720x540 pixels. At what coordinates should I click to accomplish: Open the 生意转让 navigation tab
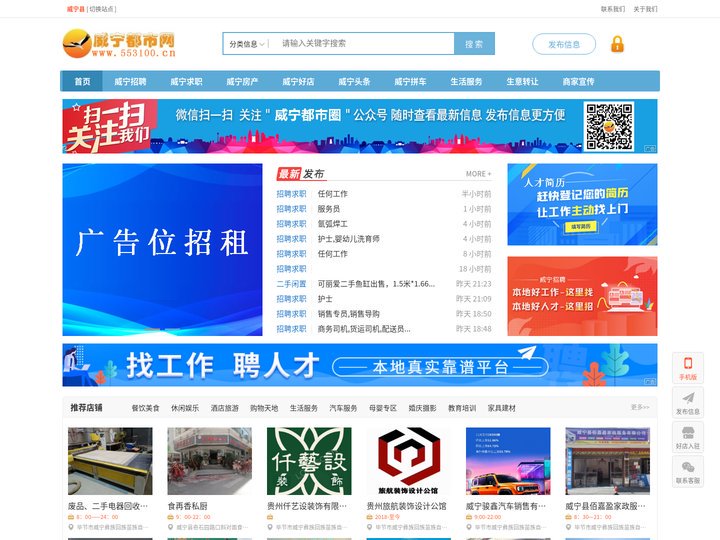tap(522, 81)
